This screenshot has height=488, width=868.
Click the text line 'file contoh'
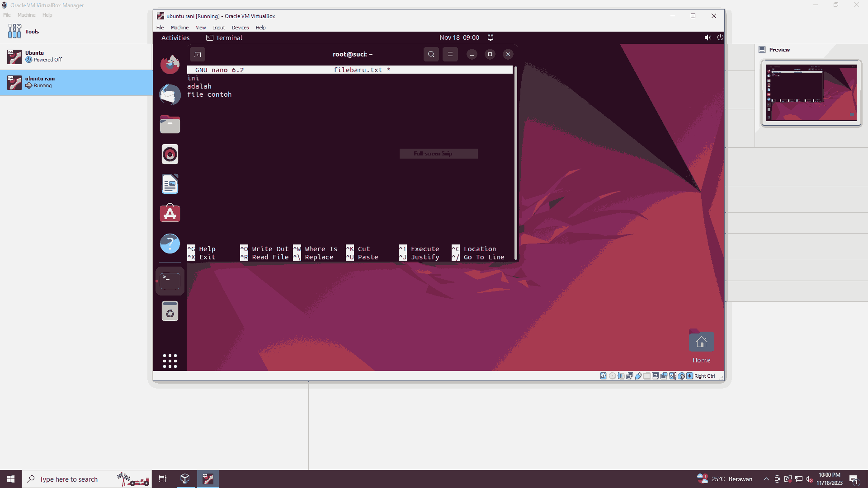(209, 94)
